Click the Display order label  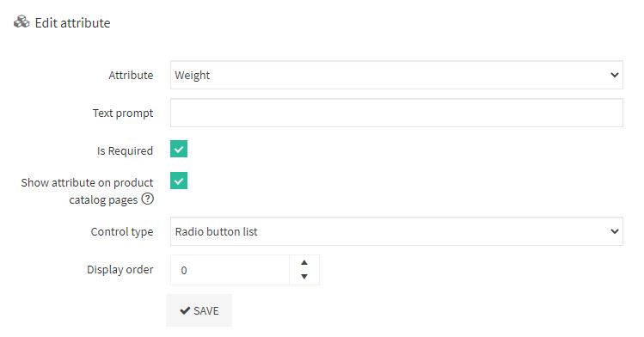(x=120, y=270)
